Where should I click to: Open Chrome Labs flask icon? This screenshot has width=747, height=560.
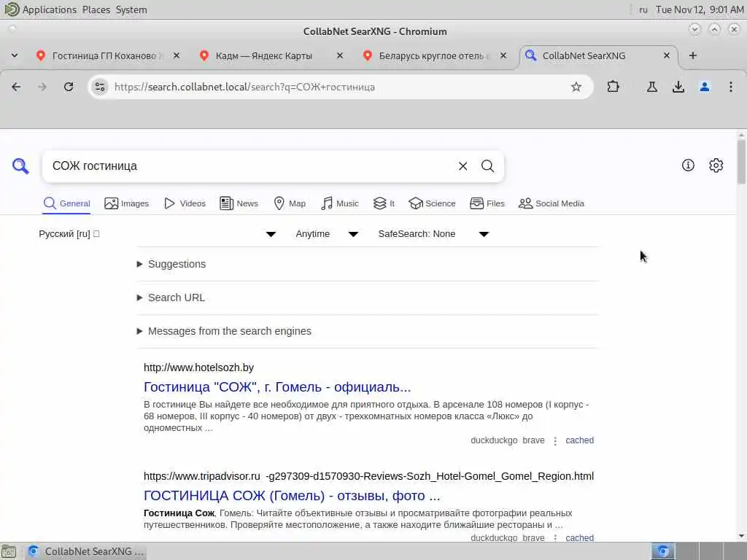(651, 87)
